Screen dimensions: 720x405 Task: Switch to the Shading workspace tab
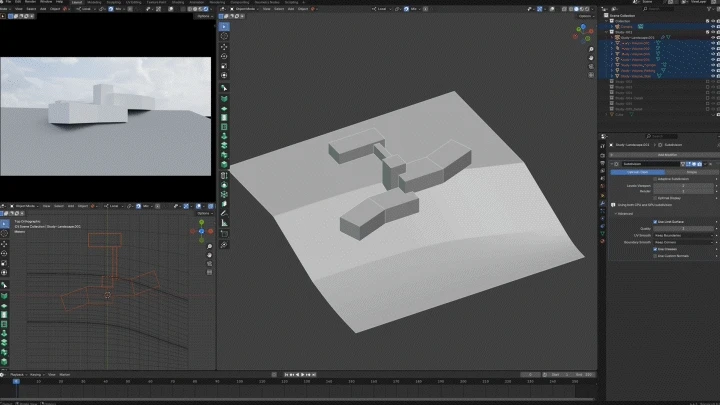pyautogui.click(x=178, y=2)
